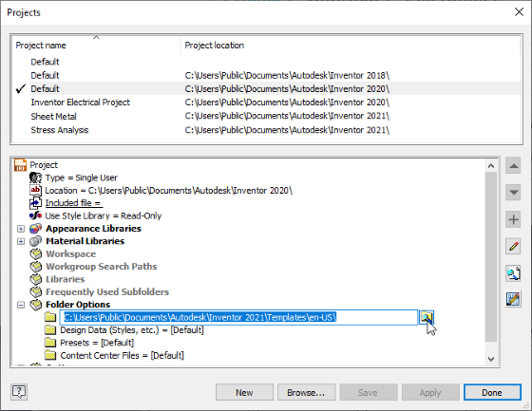Click the Use Style Library icon
Viewport: 532px width, 411px height.
tap(36, 215)
